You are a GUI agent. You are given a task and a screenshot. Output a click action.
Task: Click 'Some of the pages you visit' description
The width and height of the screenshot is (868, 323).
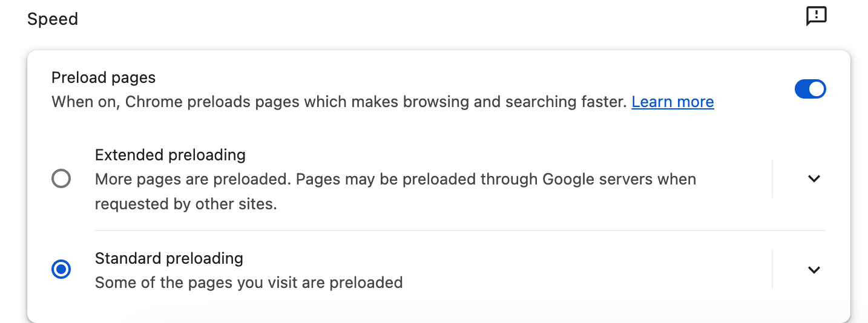coord(249,282)
